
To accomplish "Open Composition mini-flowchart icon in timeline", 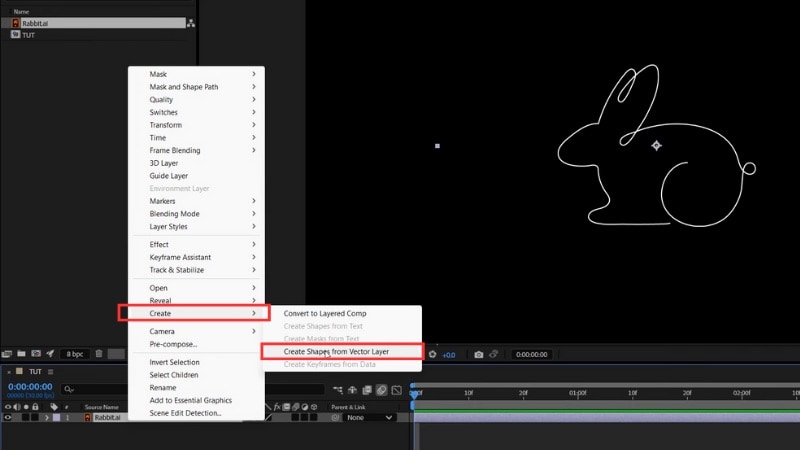I will [x=338, y=390].
